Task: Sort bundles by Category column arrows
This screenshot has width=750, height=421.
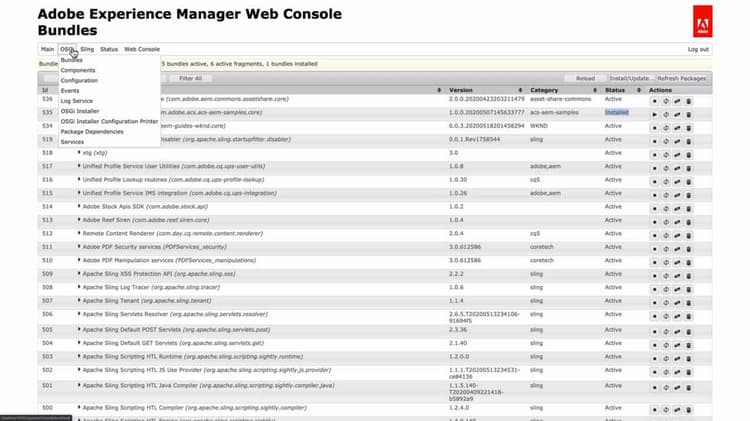Action: (x=595, y=90)
